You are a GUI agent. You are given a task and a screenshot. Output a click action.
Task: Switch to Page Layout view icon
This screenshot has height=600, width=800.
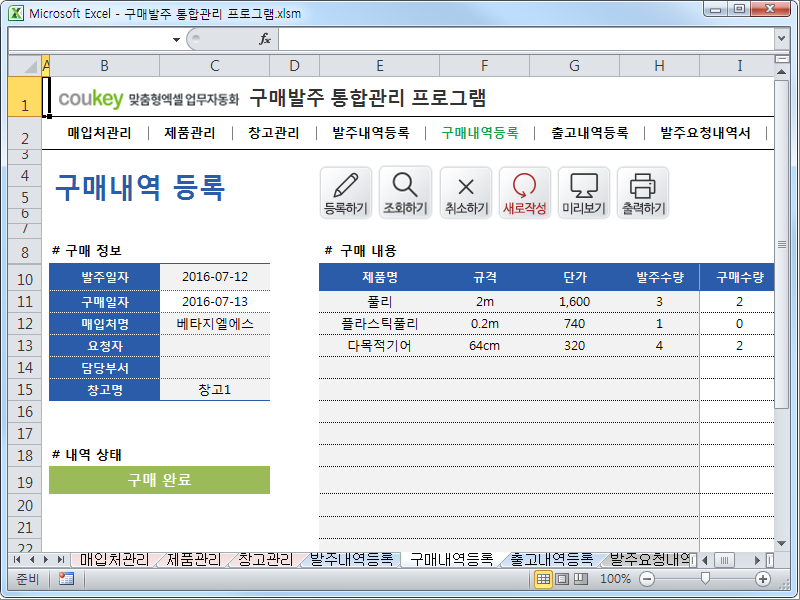(562, 579)
